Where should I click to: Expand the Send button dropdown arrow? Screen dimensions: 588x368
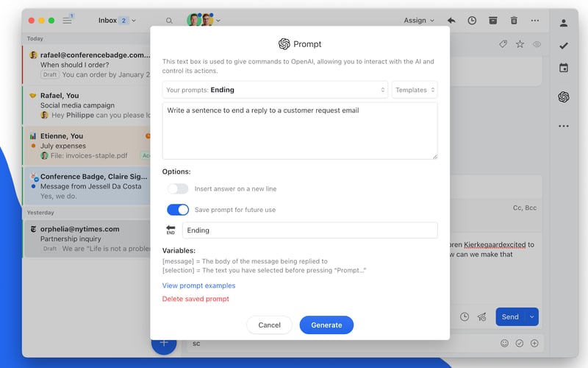531,317
